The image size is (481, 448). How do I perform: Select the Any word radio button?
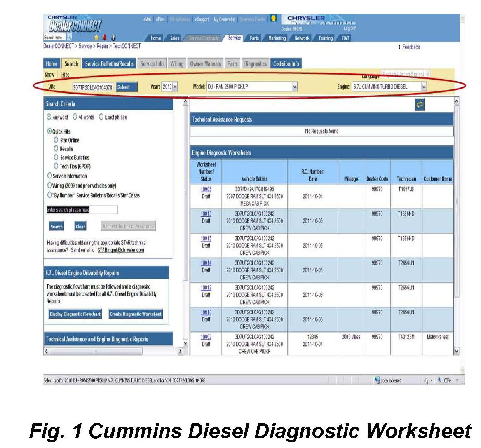pyautogui.click(x=49, y=117)
